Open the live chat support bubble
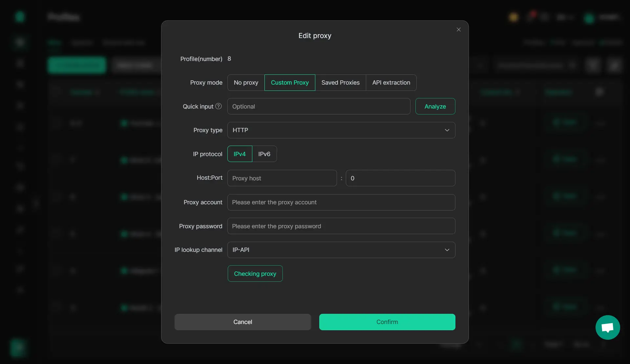630x364 pixels. pos(607,327)
